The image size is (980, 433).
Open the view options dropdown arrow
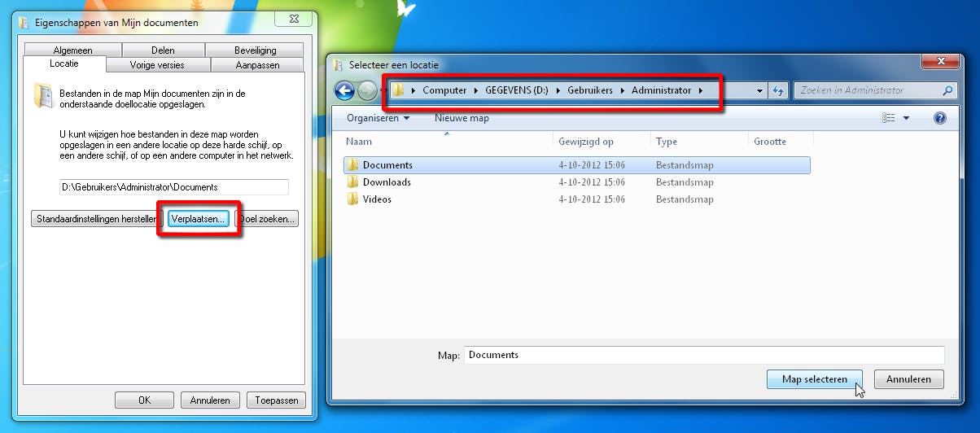coord(906,118)
